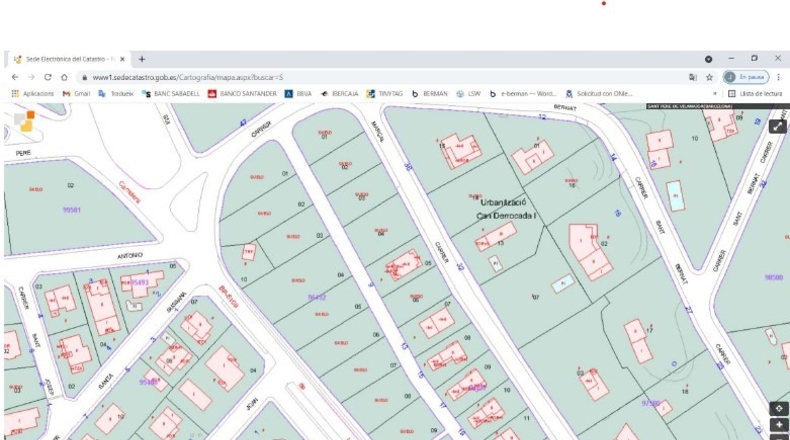Open the LSW bookmark
The image size is (790, 440).
click(x=469, y=94)
